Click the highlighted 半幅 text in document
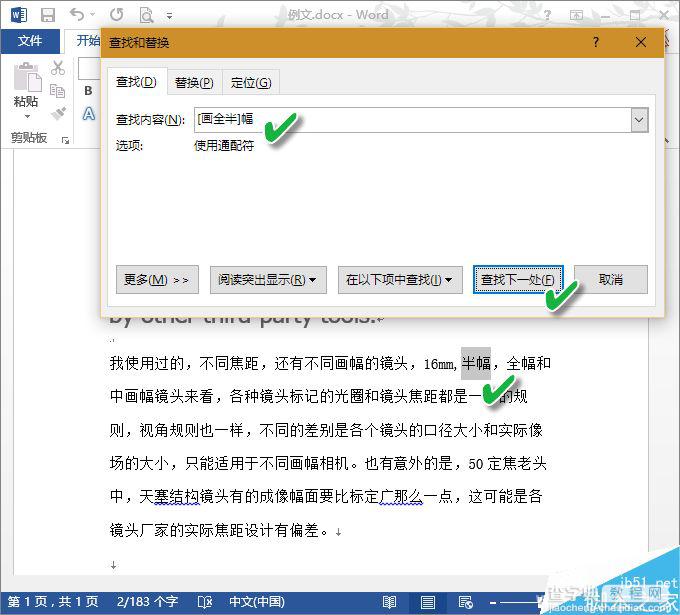Viewport: 680px width, 615px height. click(x=476, y=363)
